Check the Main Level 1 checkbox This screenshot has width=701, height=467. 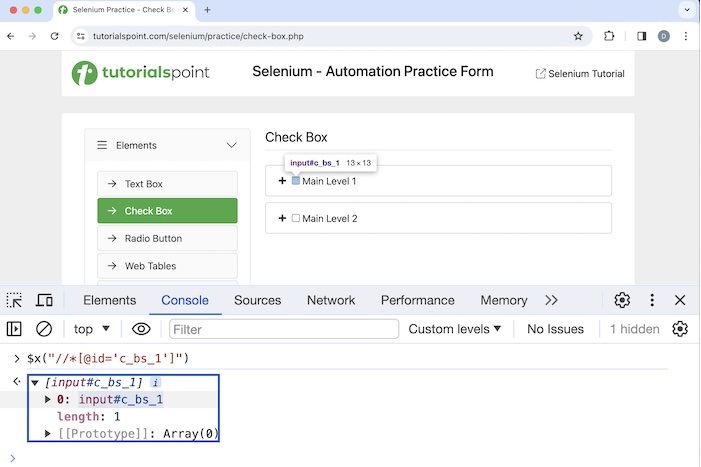coord(296,181)
